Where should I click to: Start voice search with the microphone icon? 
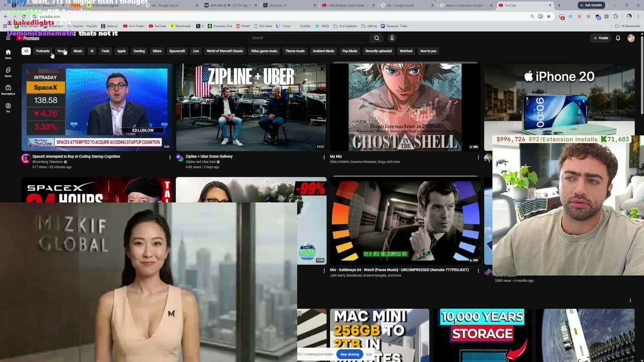pos(392,38)
